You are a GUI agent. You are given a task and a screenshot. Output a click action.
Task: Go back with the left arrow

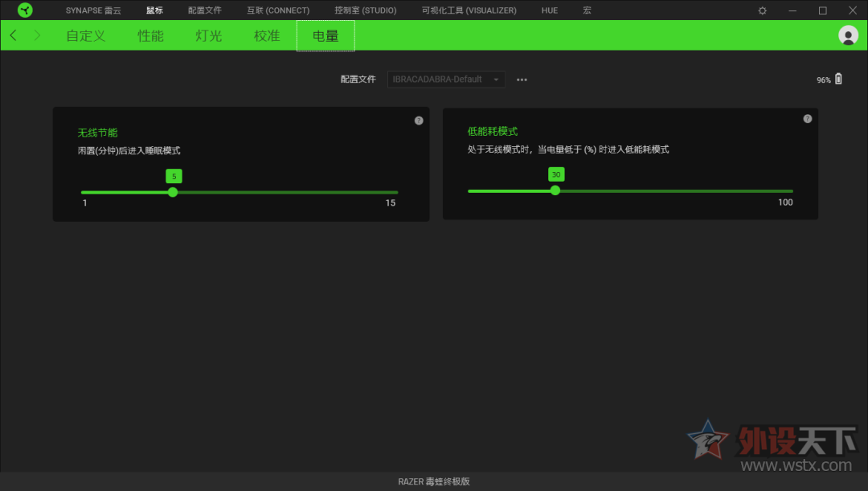tap(14, 35)
